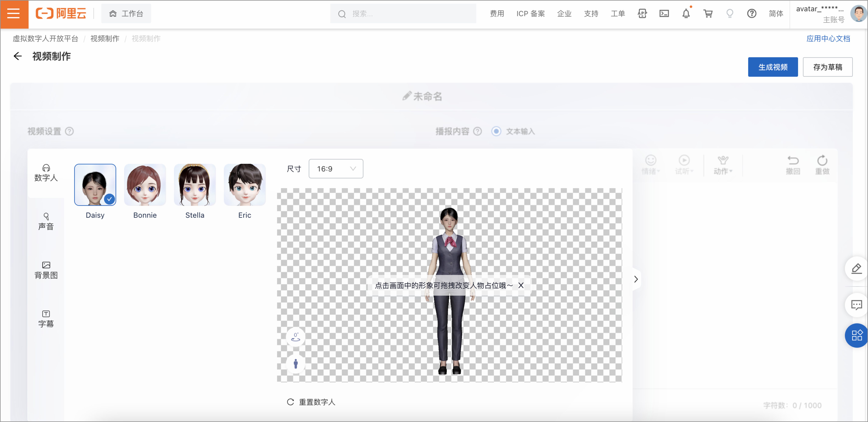Viewport: 868px width, 422px height.
Task: Go to 虚拟数字人开放平台 breadcrumb
Action: coord(45,39)
